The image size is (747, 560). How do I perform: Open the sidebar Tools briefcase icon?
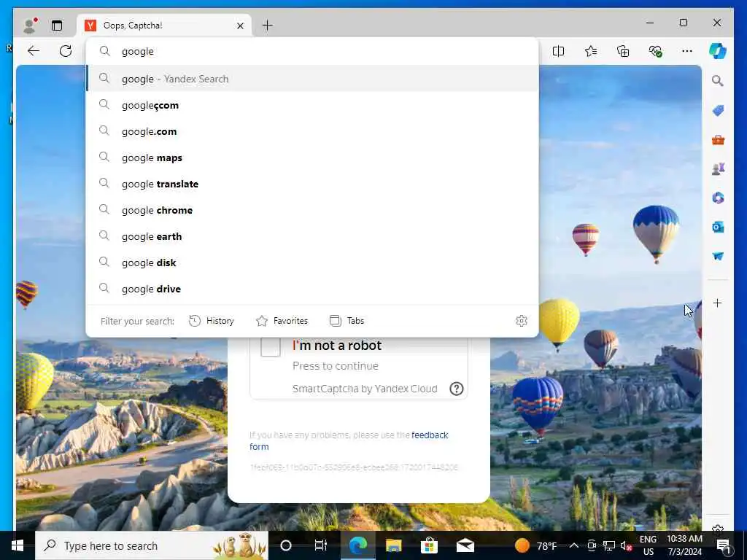pyautogui.click(x=718, y=140)
